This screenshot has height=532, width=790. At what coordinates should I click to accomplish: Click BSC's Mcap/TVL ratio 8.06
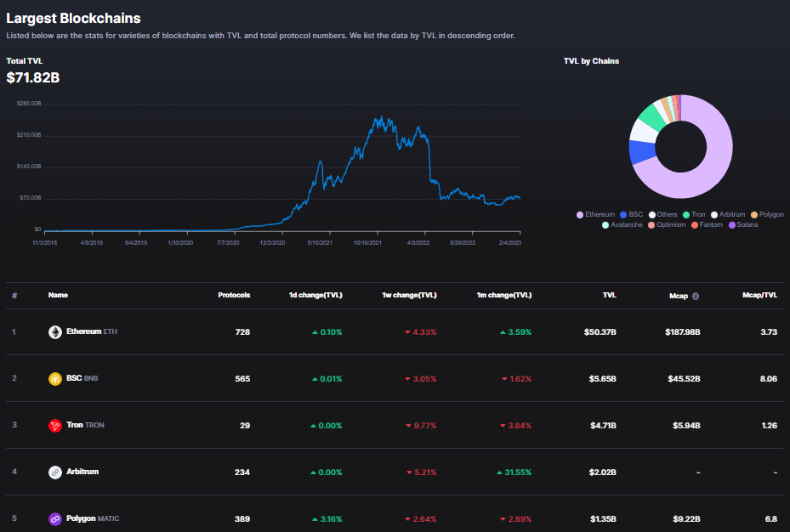pyautogui.click(x=769, y=379)
